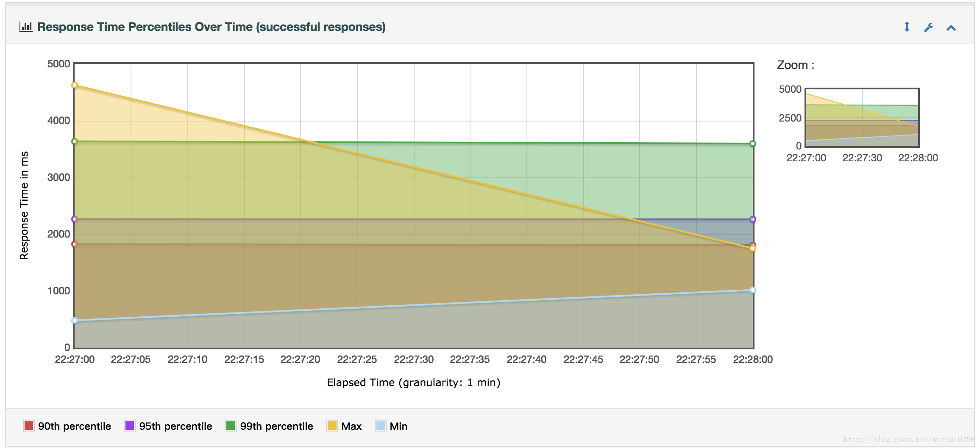The image size is (980, 448).
Task: Click the Max data point at 22:27:00
Action: [75, 85]
